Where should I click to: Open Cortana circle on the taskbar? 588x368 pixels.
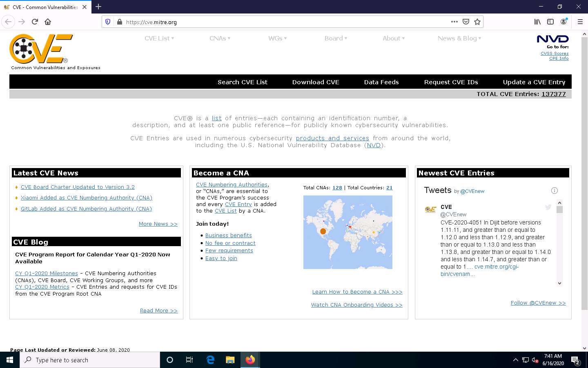pyautogui.click(x=170, y=360)
